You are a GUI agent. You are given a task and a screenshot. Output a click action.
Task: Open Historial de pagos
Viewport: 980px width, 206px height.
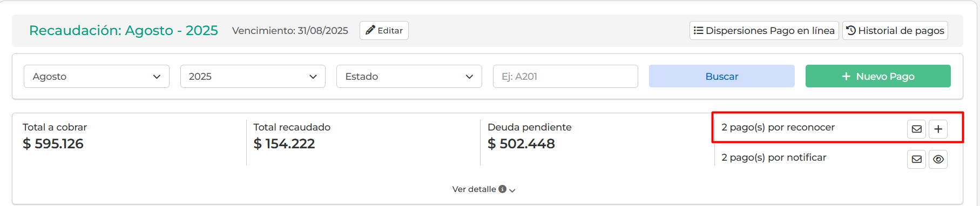pyautogui.click(x=895, y=31)
